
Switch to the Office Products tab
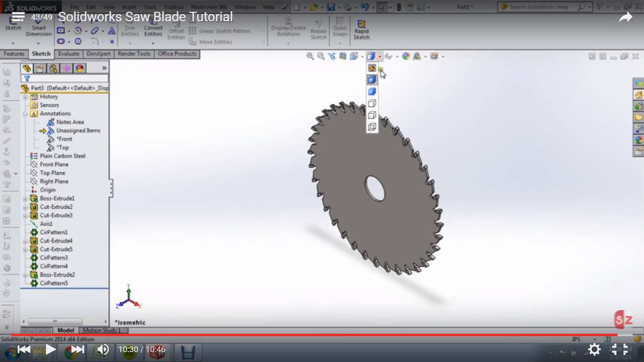(177, 54)
